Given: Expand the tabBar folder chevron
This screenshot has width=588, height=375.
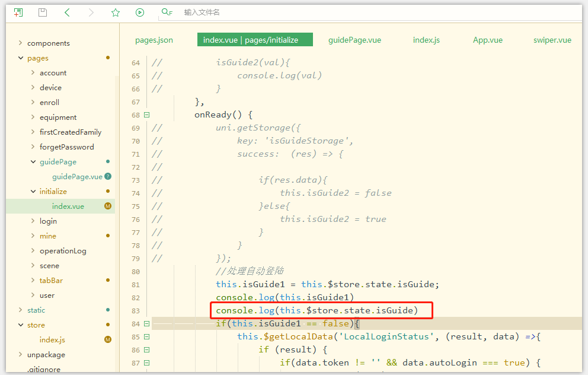Looking at the screenshot, I should pyautogui.click(x=33, y=281).
